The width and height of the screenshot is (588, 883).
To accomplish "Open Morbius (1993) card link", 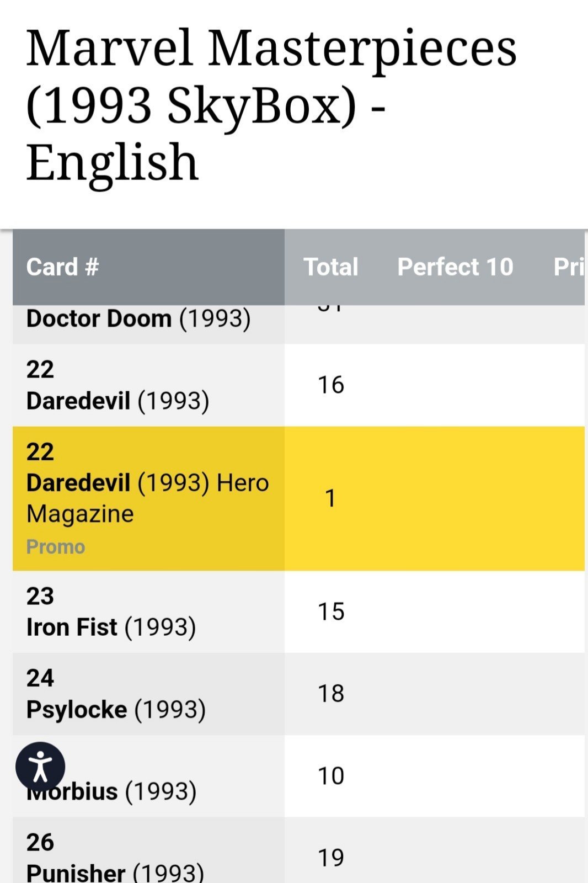I will 111,791.
